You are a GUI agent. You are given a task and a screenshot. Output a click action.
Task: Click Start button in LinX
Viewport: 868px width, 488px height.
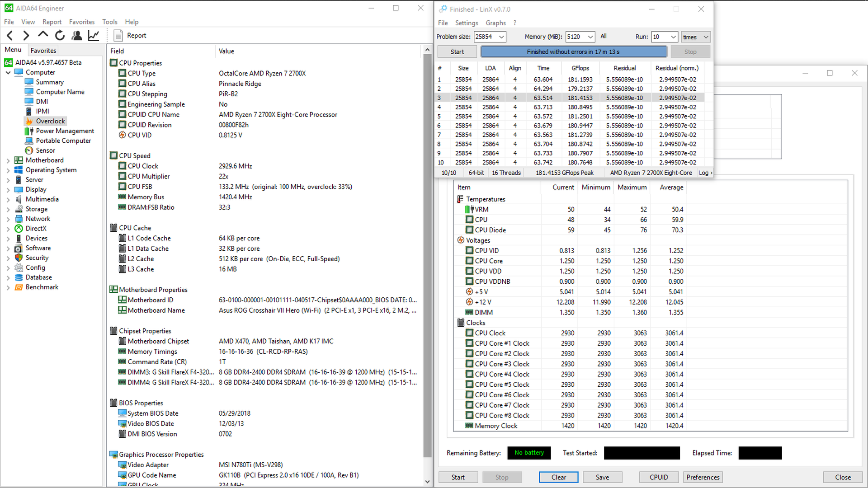[457, 52]
